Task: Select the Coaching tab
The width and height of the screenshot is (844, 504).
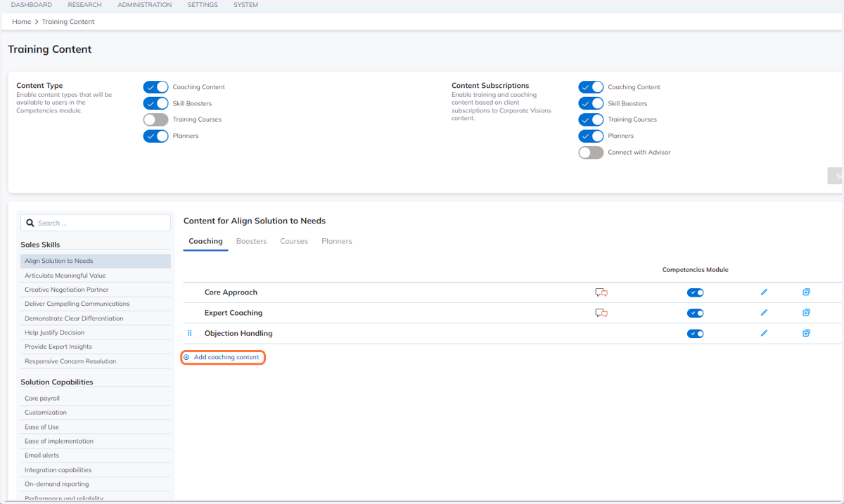Action: tap(205, 241)
